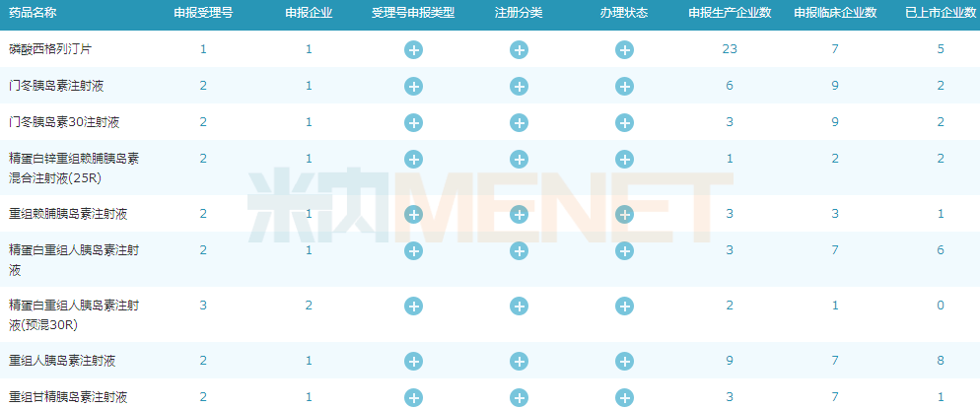The width and height of the screenshot is (980, 409).
Task: Click 已上市企业数 value 8 for 重组人胰岛素注射液
Action: [941, 361]
